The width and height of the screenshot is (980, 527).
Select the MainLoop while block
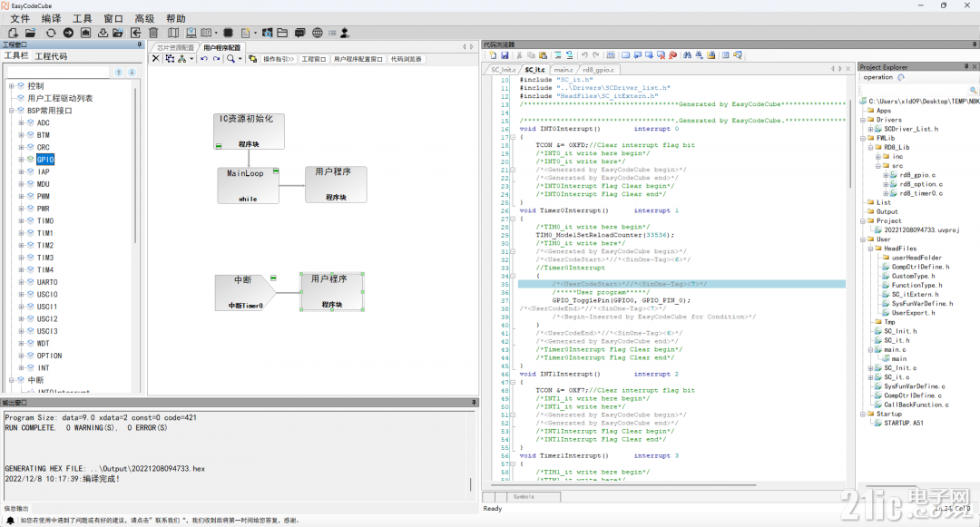248,185
